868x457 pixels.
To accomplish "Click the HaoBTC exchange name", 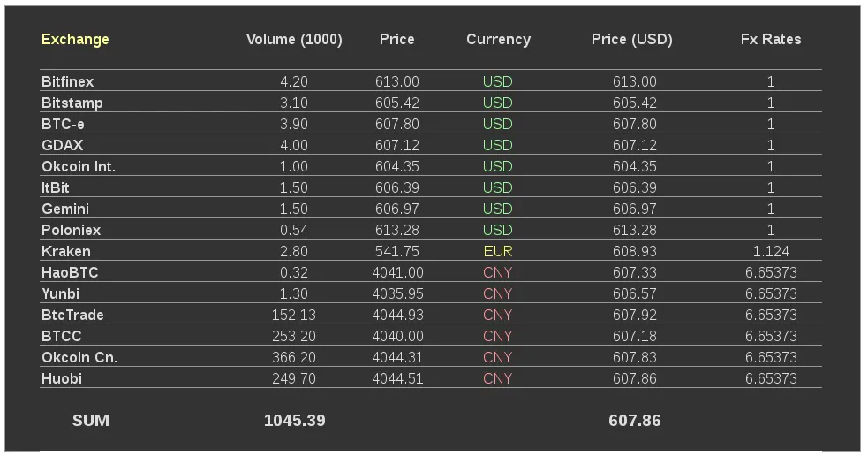I will click(x=70, y=272).
